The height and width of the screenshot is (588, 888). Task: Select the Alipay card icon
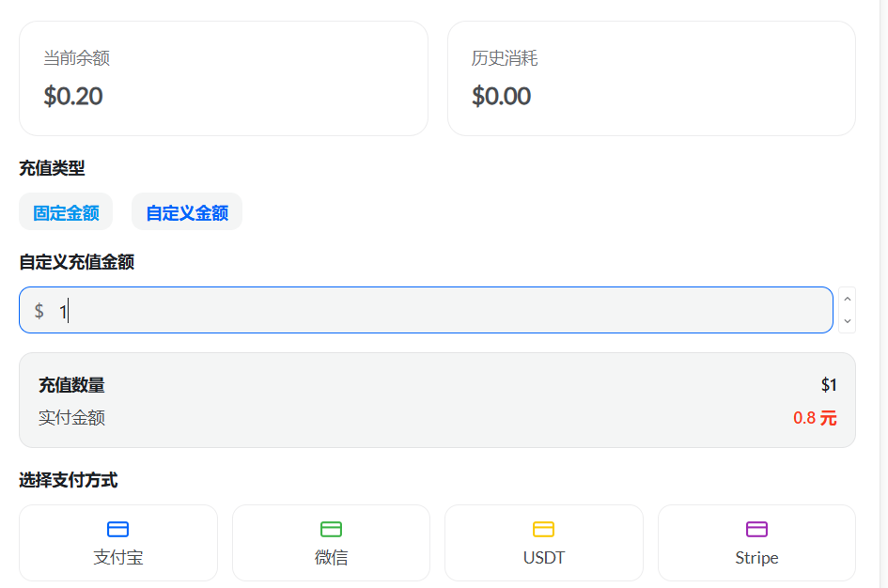(117, 528)
